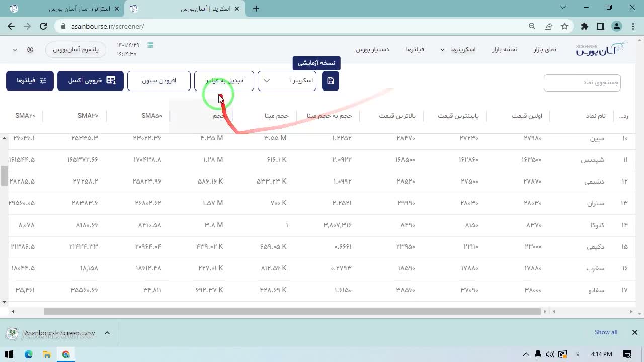
Task: Select the دشیمی symbol row
Action: pos(322,182)
